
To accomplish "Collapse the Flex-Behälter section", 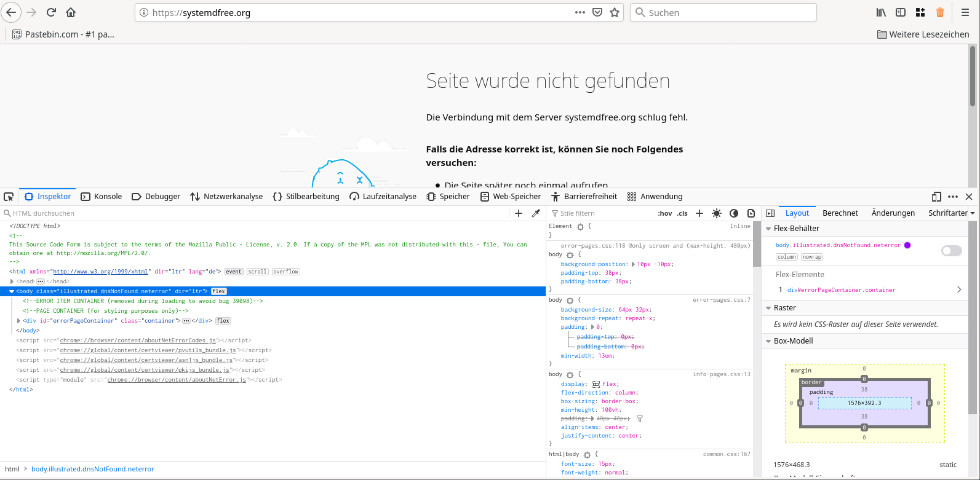I will coord(768,229).
